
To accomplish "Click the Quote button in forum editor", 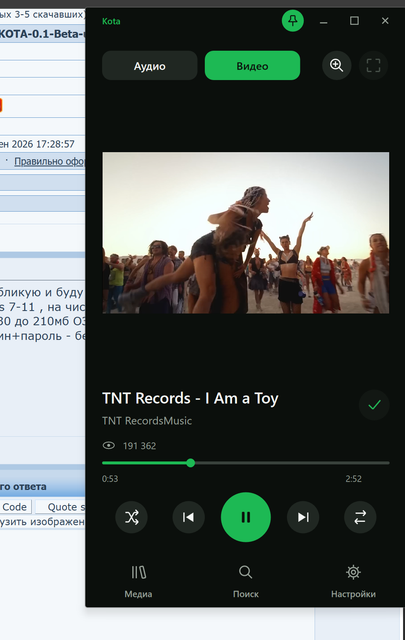I will pyautogui.click(x=61, y=507).
